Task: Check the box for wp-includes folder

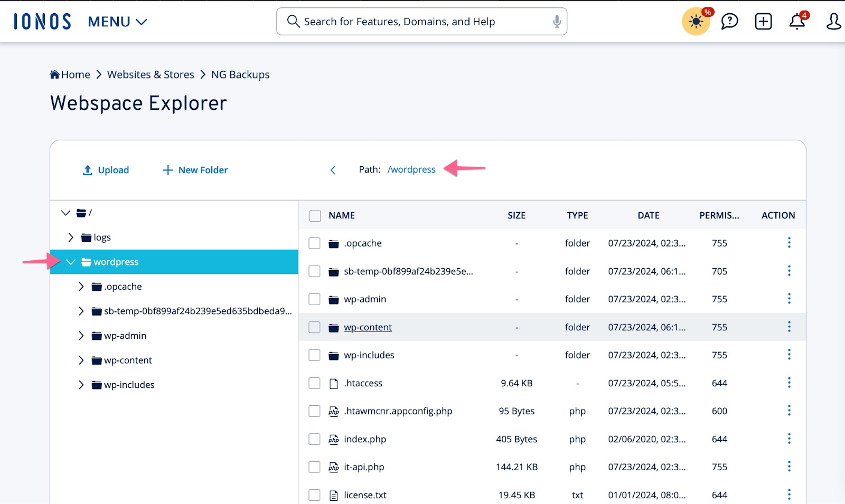Action: 315,355
